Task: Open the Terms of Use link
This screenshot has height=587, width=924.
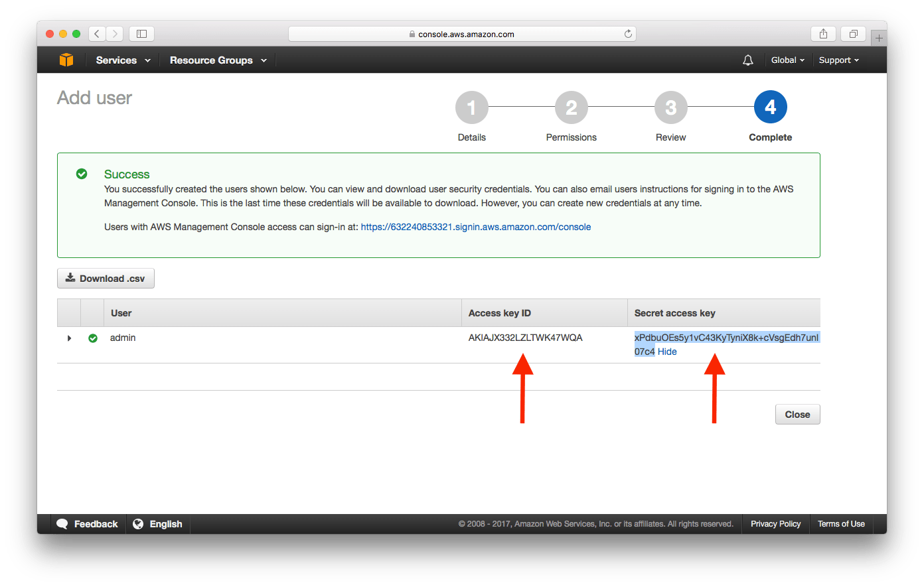Action: tap(841, 524)
